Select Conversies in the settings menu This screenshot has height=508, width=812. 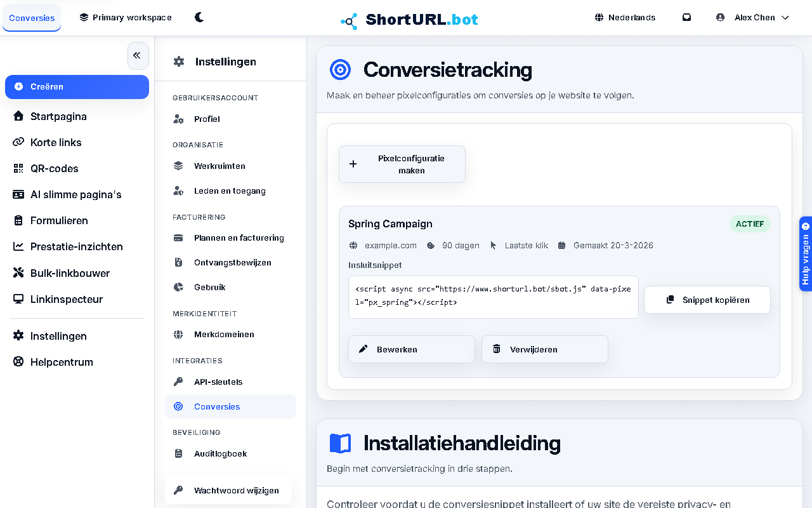230,406
